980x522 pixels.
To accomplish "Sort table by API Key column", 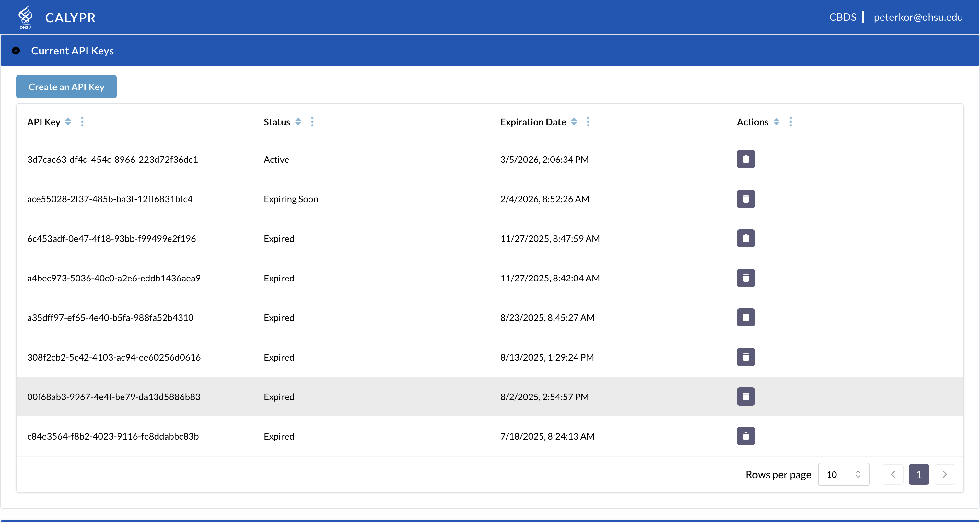I will click(x=68, y=122).
